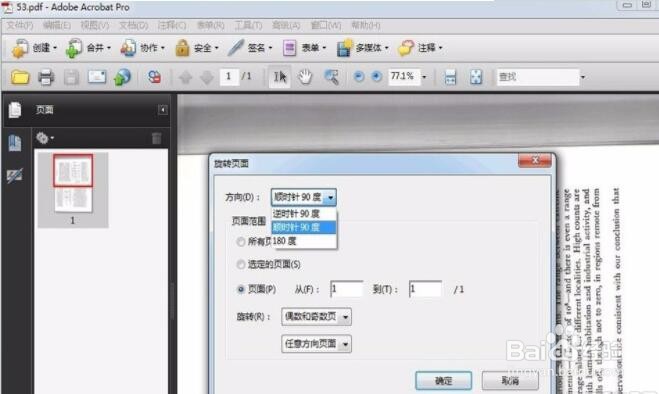Click the 取消 Cancel button
Viewport: 659px width, 394px height.
[510, 381]
